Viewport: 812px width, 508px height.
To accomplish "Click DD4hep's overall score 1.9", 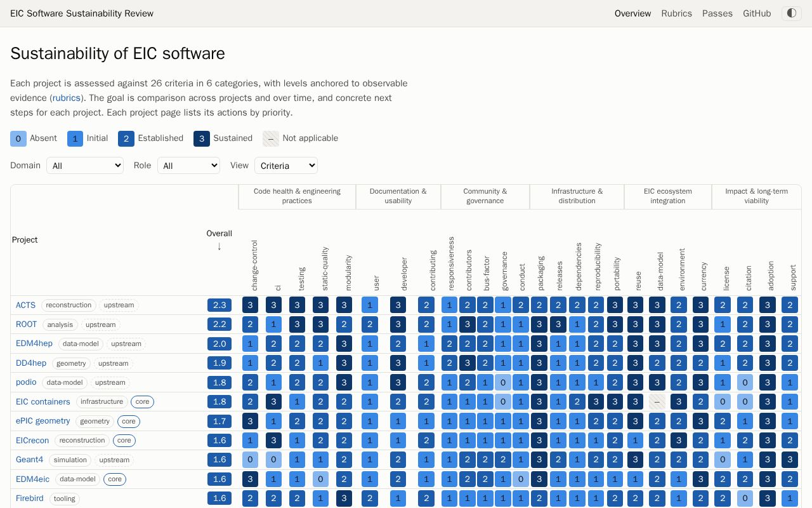I will [x=219, y=363].
